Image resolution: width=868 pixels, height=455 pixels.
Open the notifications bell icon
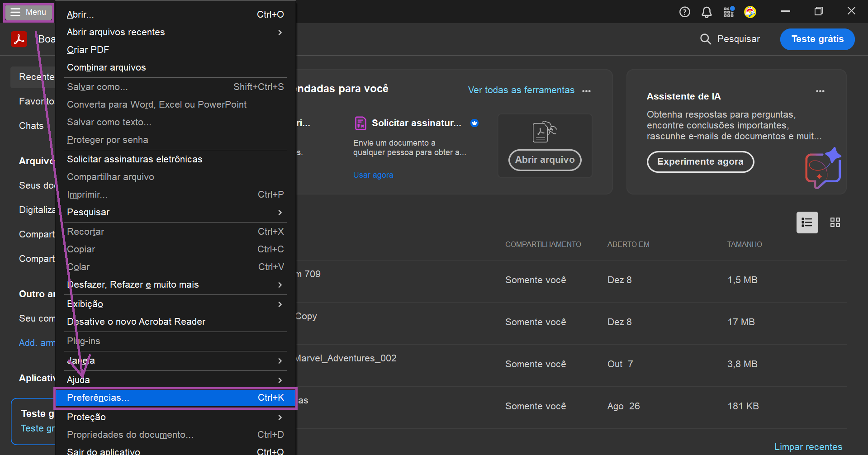point(707,12)
